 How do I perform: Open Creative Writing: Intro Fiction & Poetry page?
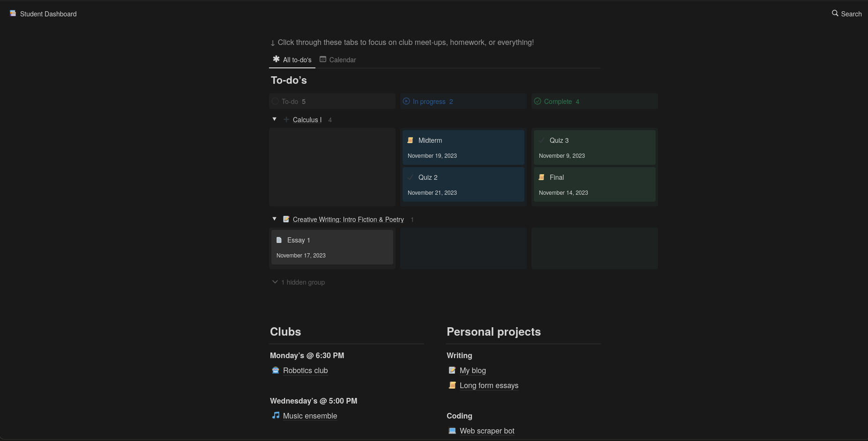point(348,220)
